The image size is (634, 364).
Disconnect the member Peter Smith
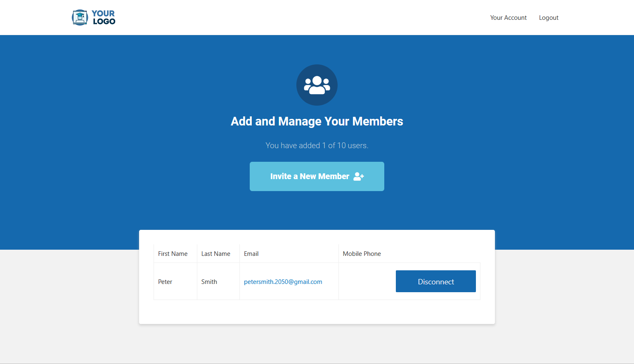(435, 281)
